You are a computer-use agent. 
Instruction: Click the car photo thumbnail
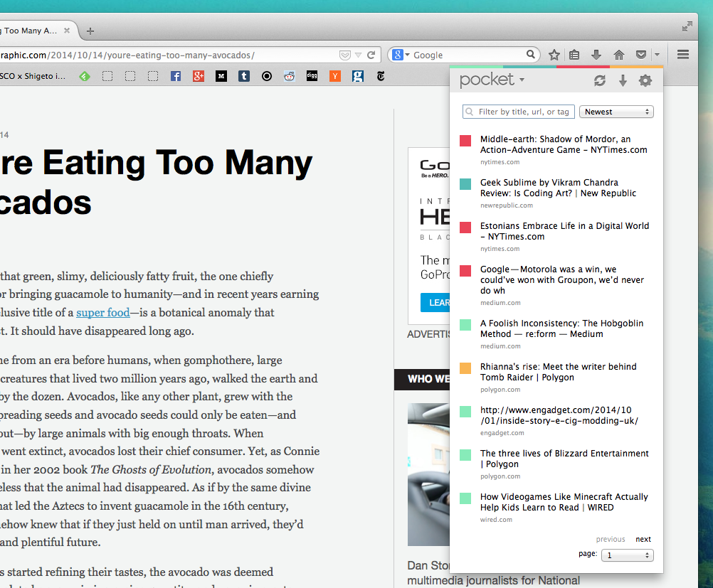point(428,474)
